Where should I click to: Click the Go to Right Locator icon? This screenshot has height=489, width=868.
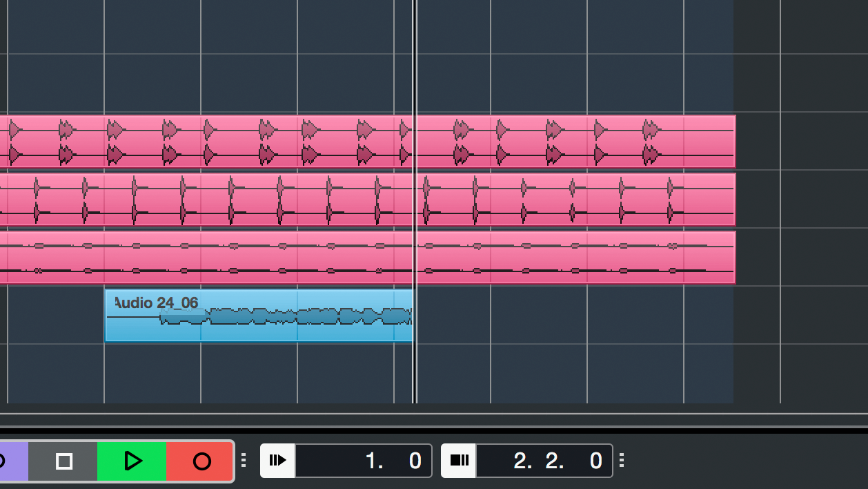pyautogui.click(x=459, y=461)
